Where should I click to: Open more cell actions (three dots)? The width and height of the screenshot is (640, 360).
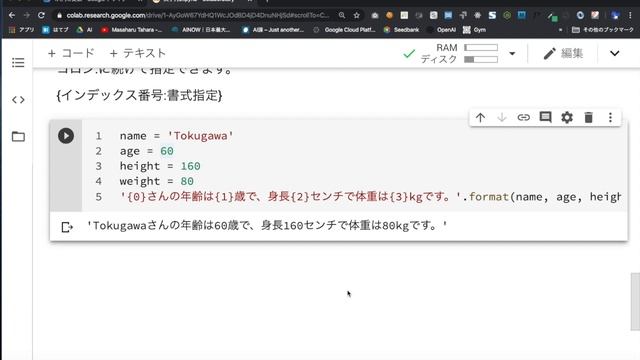pyautogui.click(x=610, y=118)
